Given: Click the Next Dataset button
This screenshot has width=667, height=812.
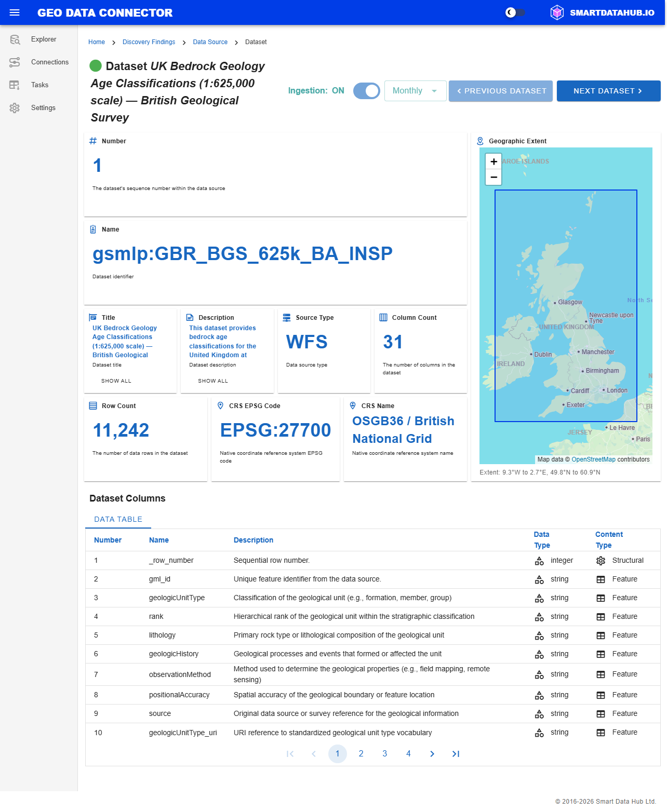Looking at the screenshot, I should 609,91.
